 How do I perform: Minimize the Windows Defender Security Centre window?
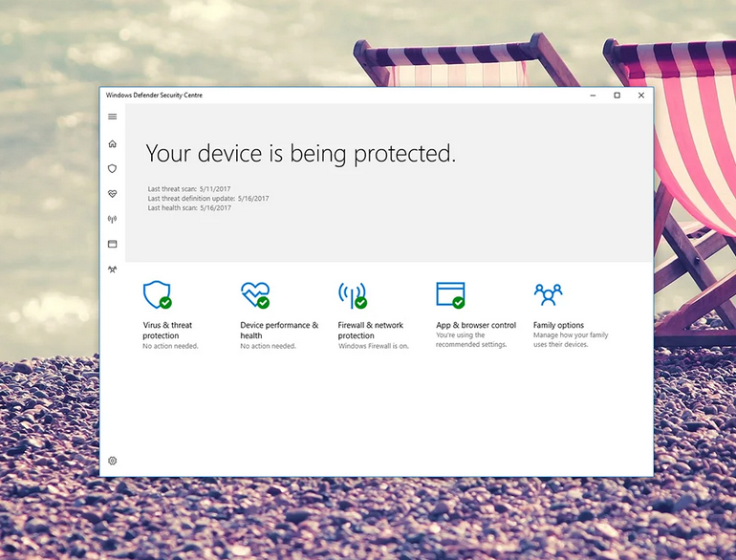pyautogui.click(x=593, y=96)
